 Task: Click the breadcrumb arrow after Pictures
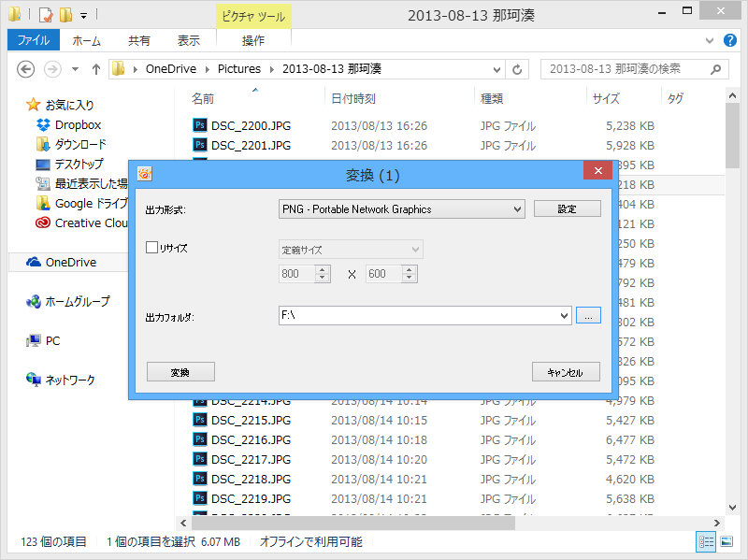click(272, 69)
